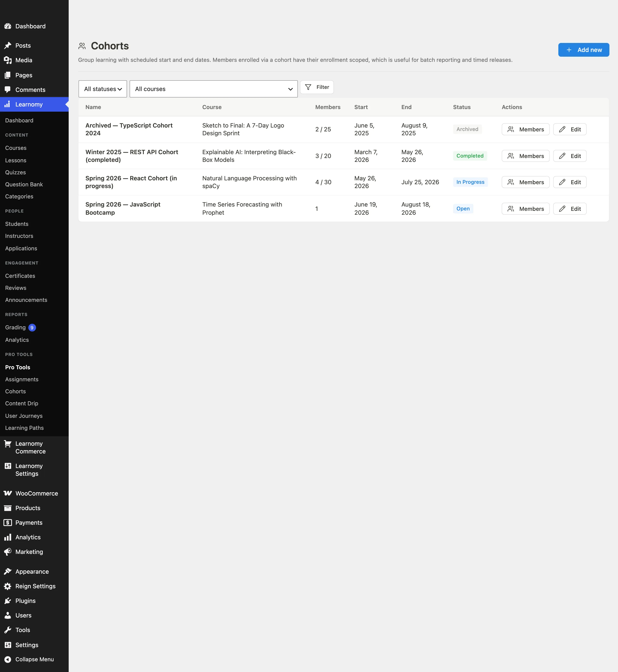Open the All statuses dropdown
The width and height of the screenshot is (618, 672).
pos(103,89)
